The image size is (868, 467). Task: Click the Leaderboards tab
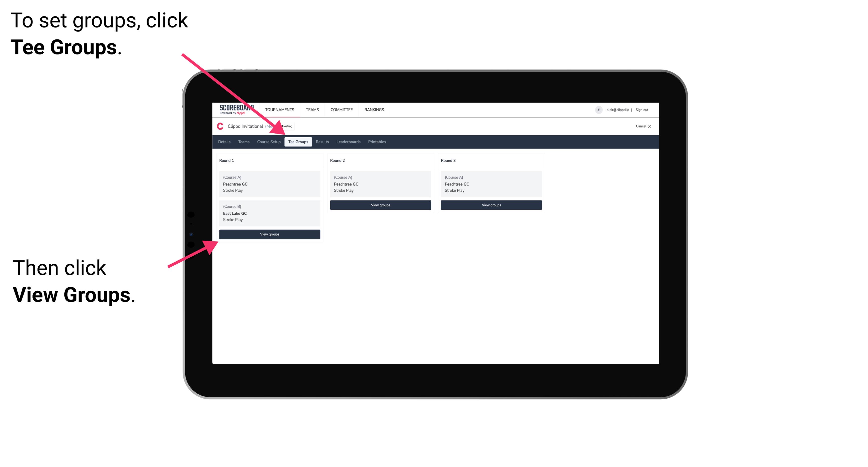point(348,142)
